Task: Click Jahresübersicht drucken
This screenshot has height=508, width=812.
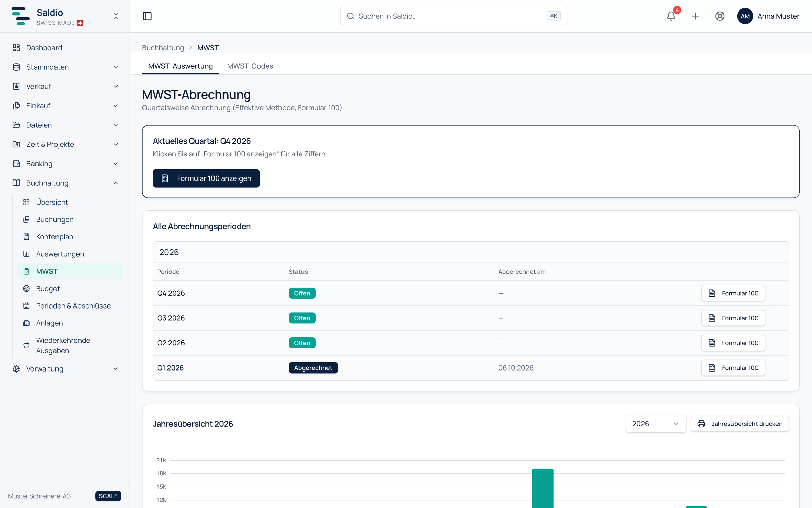Action: 740,424
